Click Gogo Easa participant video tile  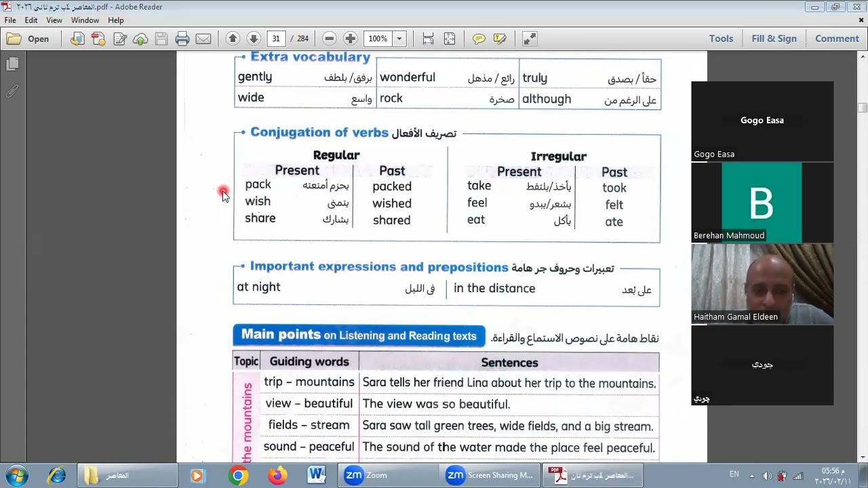tap(762, 121)
